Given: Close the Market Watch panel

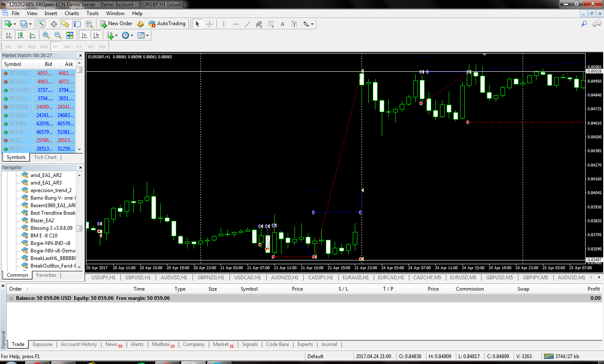Looking at the screenshot, I should point(81,55).
